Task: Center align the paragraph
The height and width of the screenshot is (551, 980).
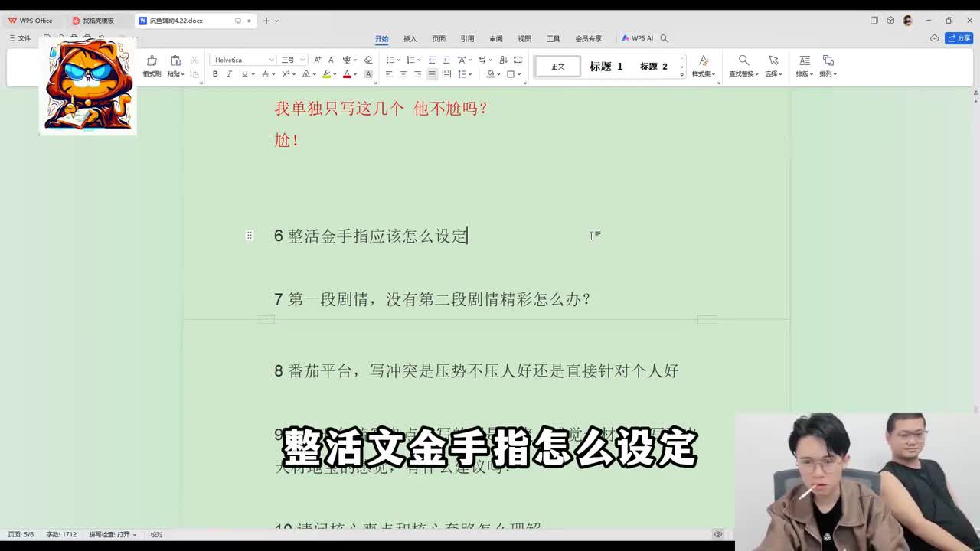Action: coord(403,74)
